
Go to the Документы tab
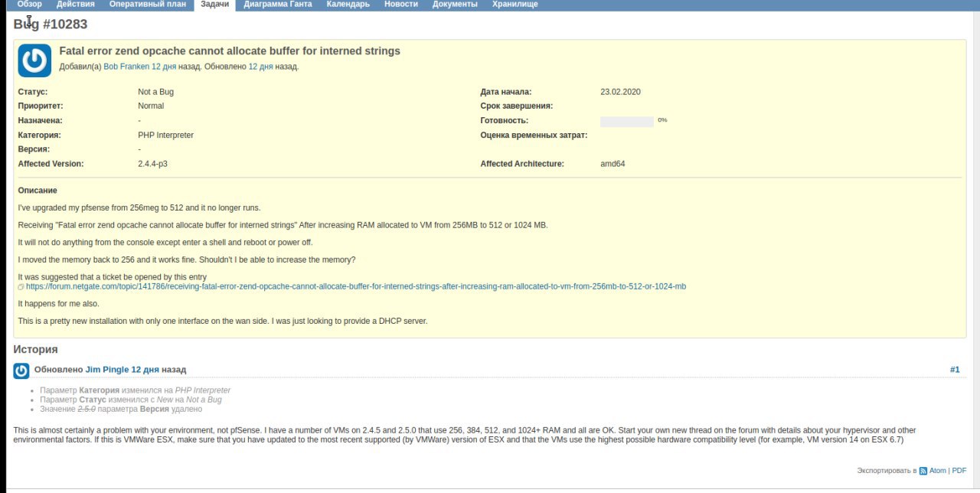click(455, 5)
